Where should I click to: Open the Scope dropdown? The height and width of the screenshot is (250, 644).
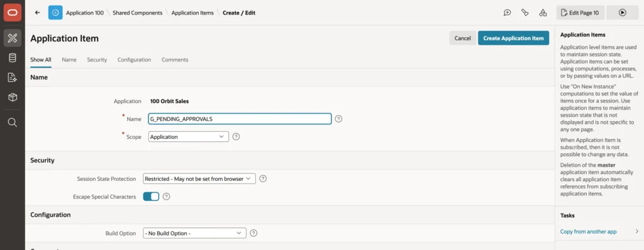(x=189, y=137)
